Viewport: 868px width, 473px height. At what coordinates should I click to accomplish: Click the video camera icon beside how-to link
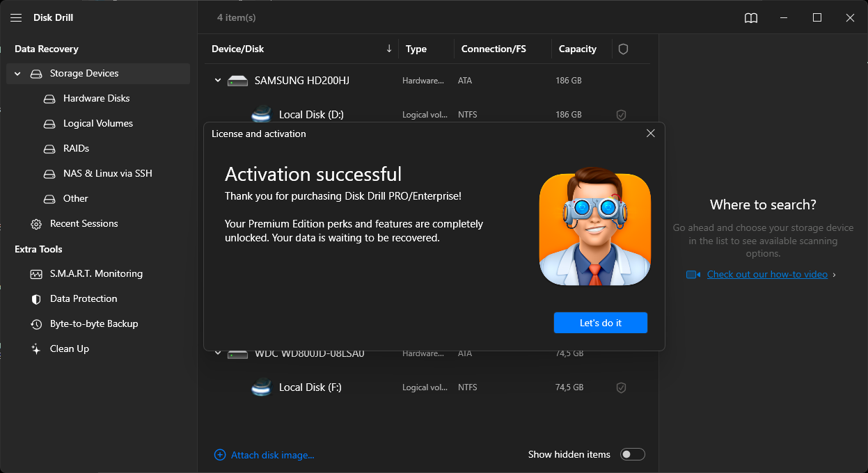pyautogui.click(x=693, y=275)
